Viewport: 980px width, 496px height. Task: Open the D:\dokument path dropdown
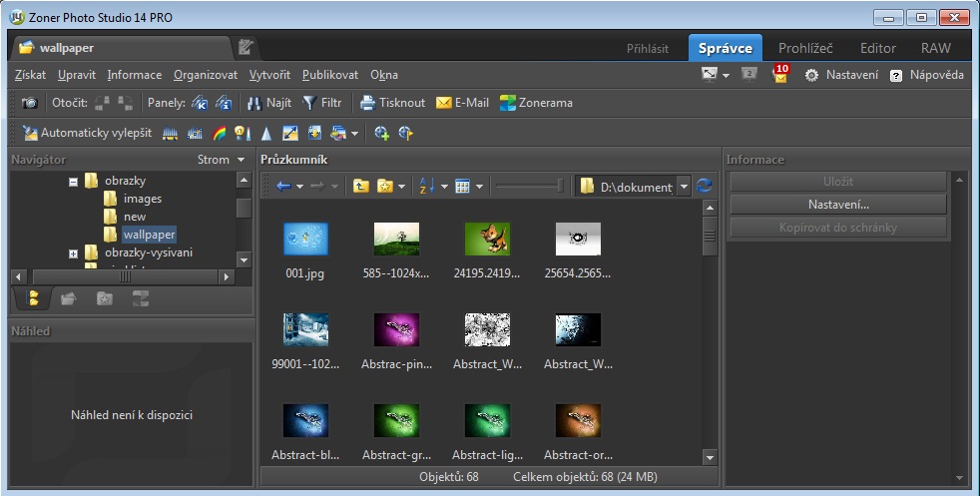[x=684, y=187]
